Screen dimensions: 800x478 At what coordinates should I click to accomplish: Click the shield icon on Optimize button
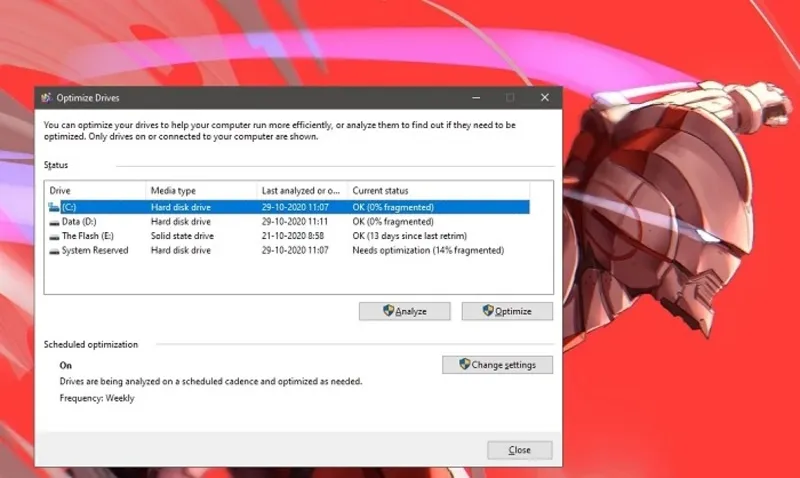point(489,311)
